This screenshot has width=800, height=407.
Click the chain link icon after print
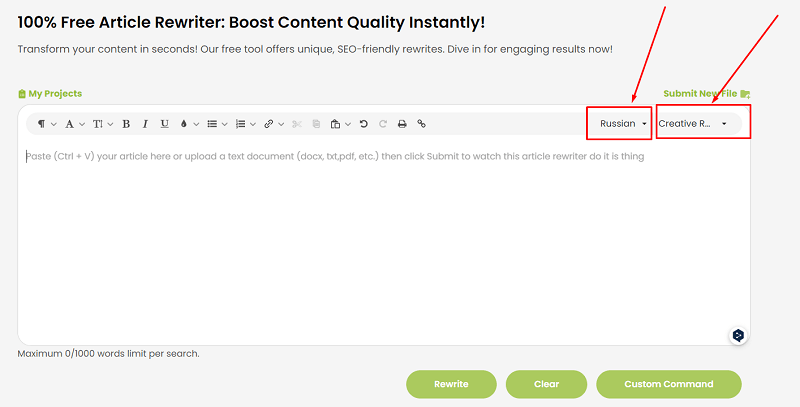(421, 123)
